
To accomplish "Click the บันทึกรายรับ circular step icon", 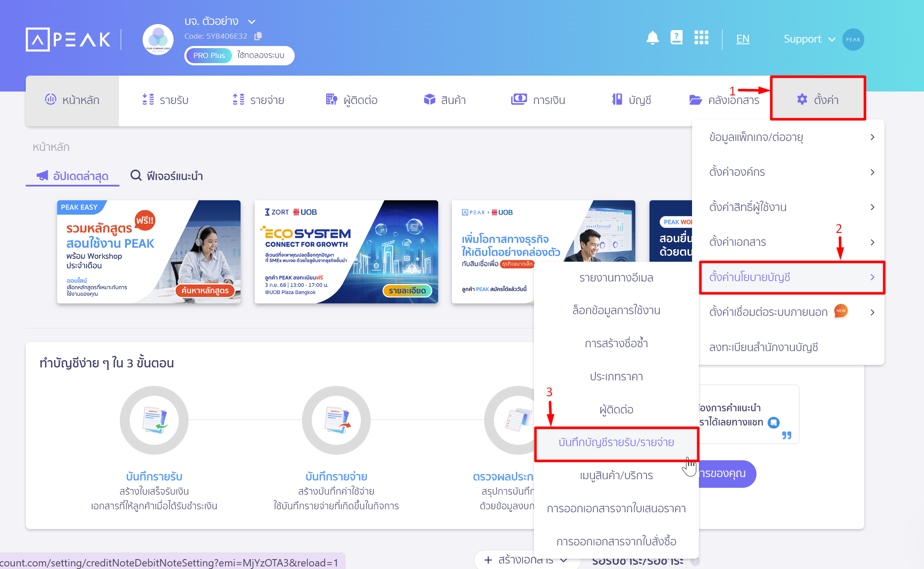I will [154, 420].
